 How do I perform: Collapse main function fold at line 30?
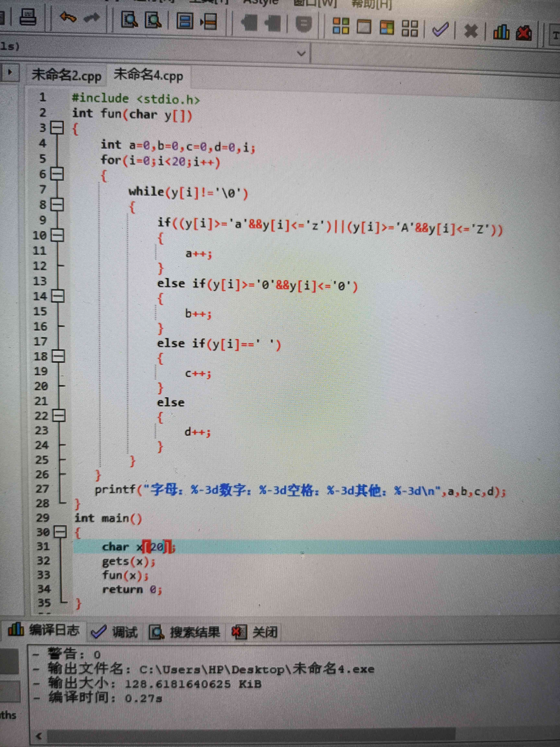pyautogui.click(x=60, y=532)
